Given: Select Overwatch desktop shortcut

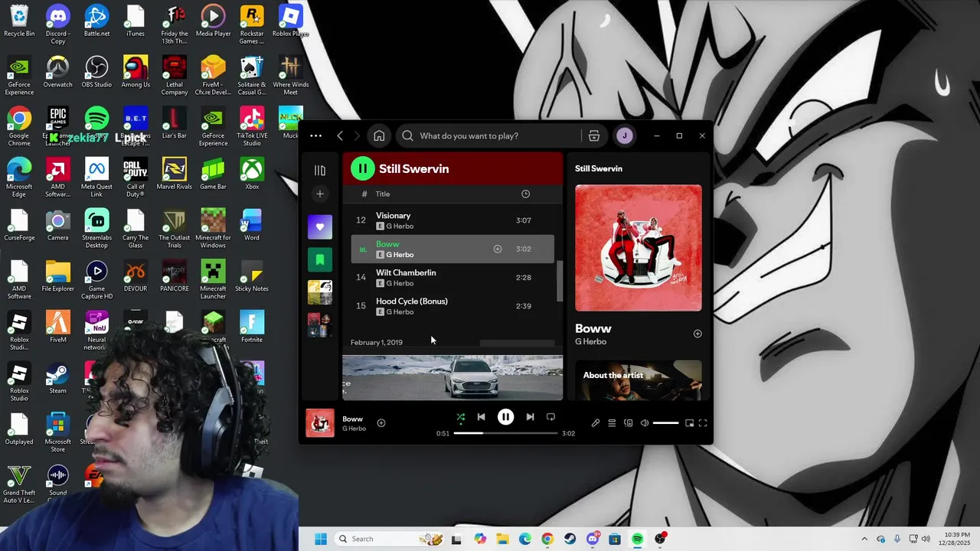Looking at the screenshot, I should [57, 73].
